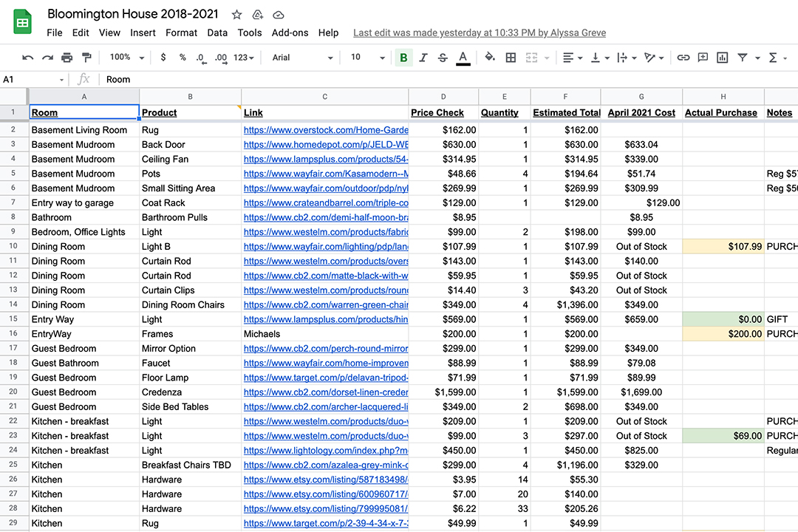Click the Undo icon
This screenshot has width=798, height=532.
point(28,58)
